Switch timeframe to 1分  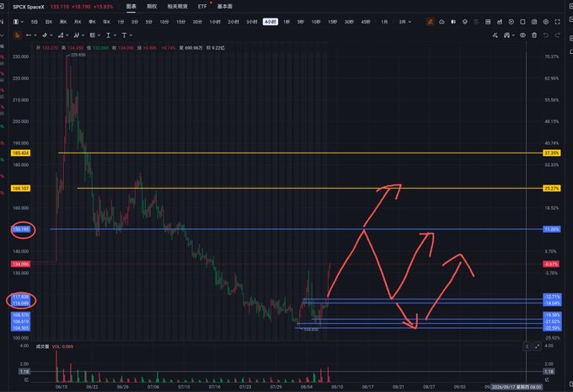pos(120,22)
